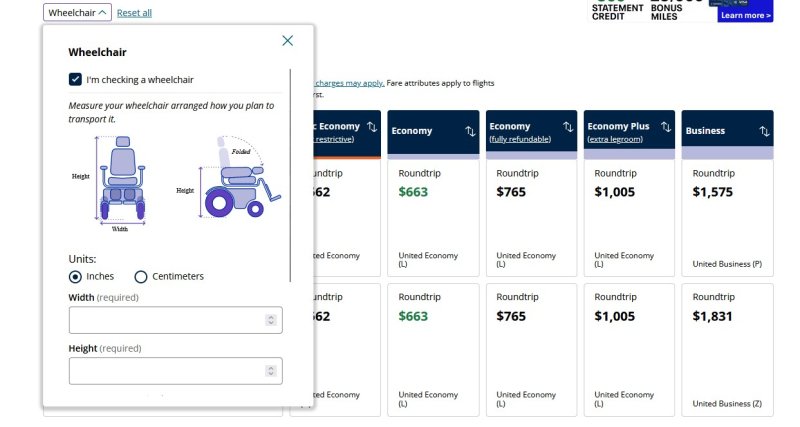The height and width of the screenshot is (427, 800).
Task: Open the fully refundable fare link
Action: (520, 139)
